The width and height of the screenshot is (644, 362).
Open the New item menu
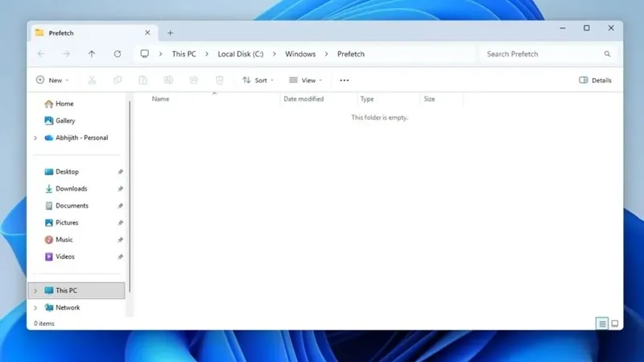52,80
